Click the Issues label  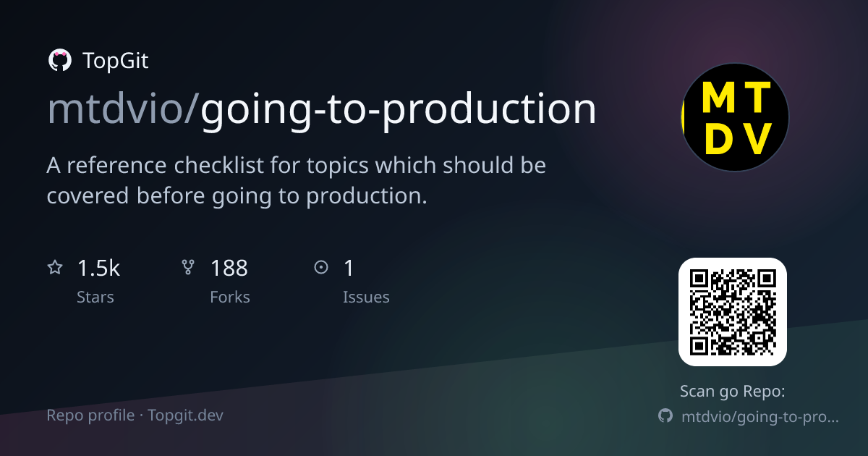(366, 297)
